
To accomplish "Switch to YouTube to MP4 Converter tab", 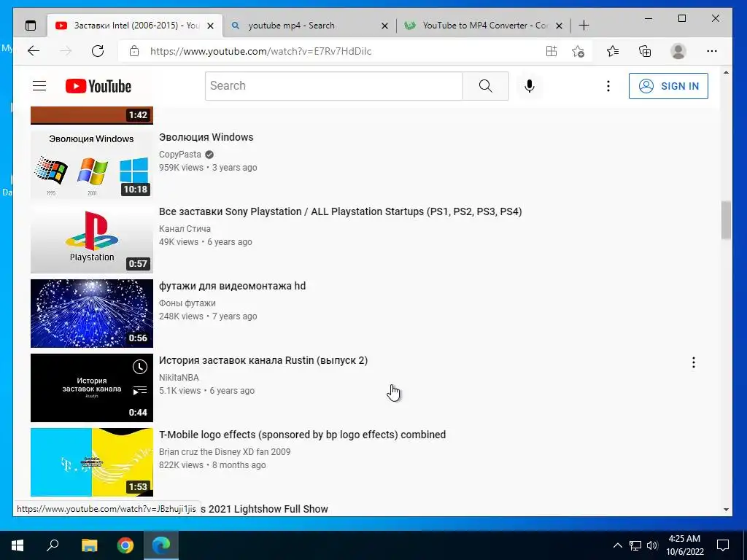I will (x=476, y=26).
